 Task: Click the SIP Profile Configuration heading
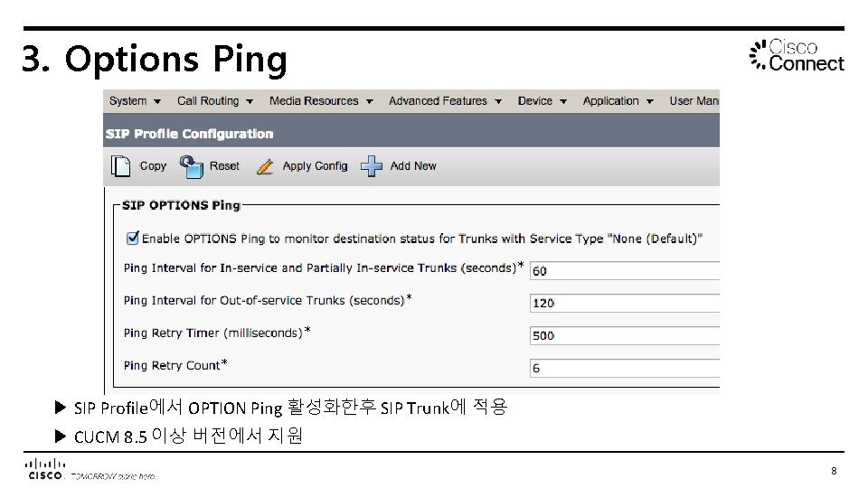[x=189, y=134]
